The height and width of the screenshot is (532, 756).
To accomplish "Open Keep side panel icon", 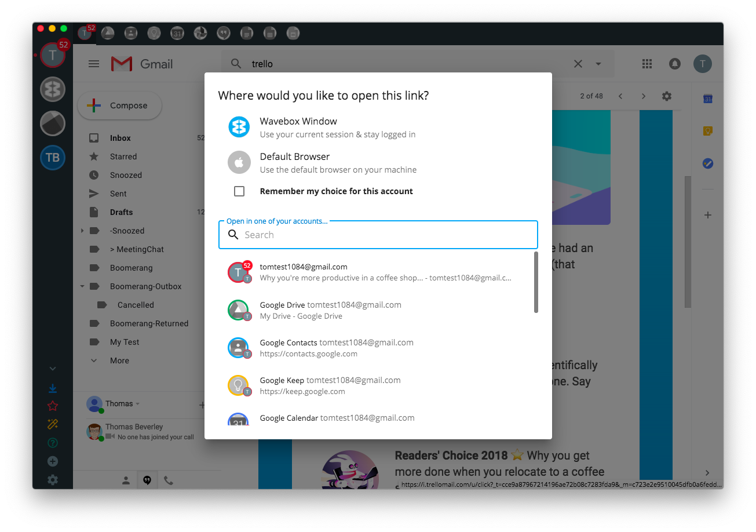I will [x=707, y=131].
